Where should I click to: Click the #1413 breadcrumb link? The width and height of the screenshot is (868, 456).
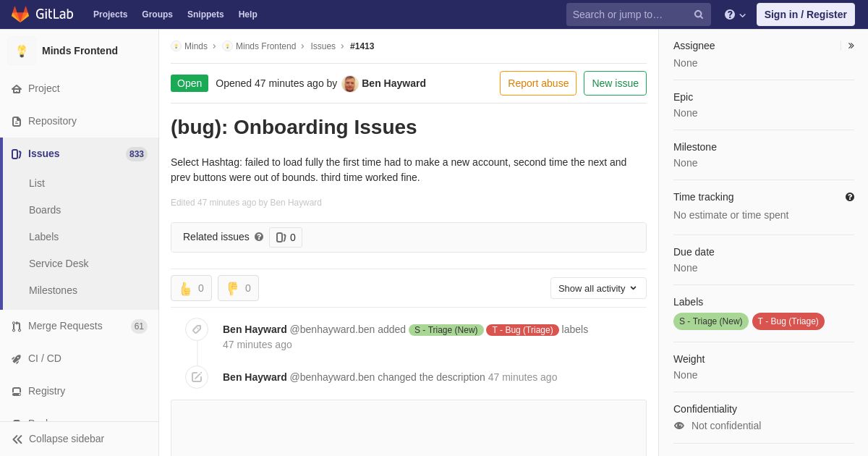click(x=362, y=46)
